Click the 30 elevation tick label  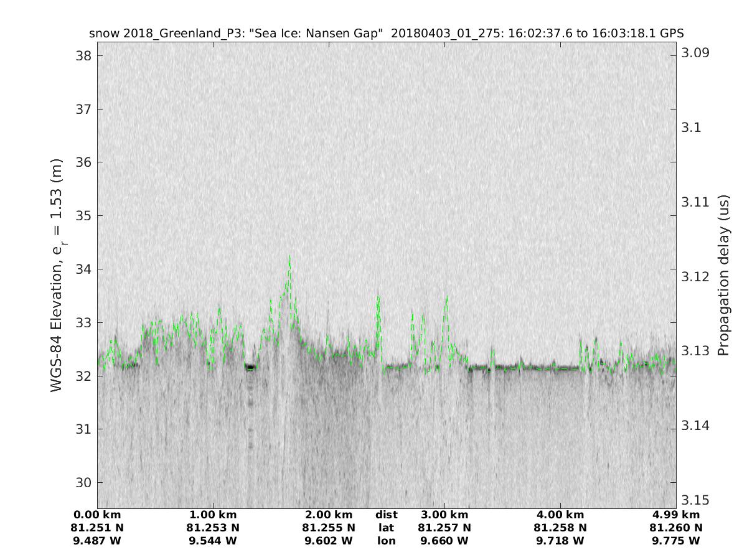82,483
